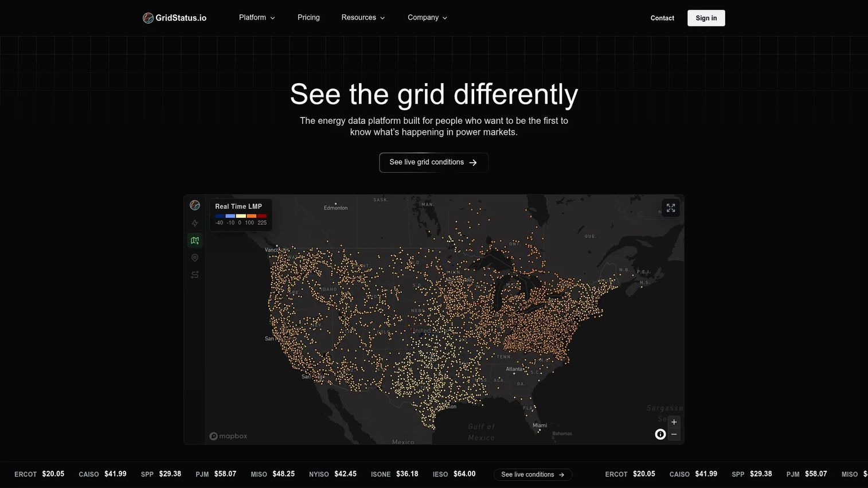Click the first SPP $29.38 ticker entry
The height and width of the screenshot is (488, 868).
click(161, 474)
